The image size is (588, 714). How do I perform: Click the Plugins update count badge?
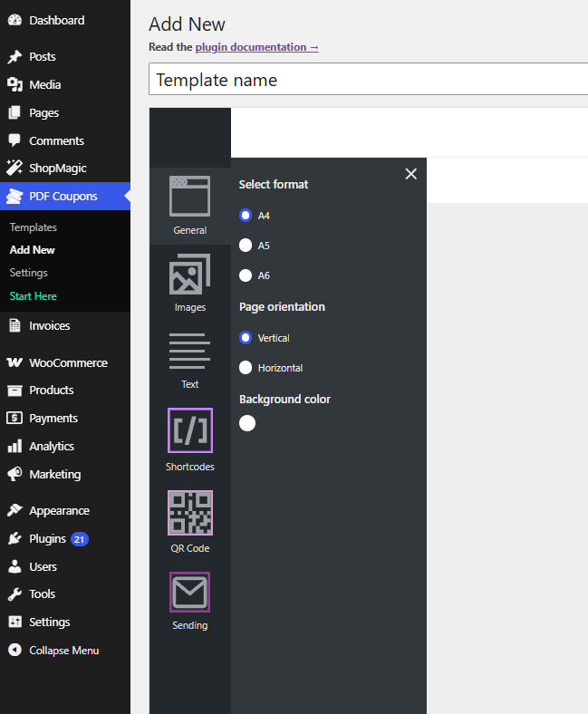point(79,539)
